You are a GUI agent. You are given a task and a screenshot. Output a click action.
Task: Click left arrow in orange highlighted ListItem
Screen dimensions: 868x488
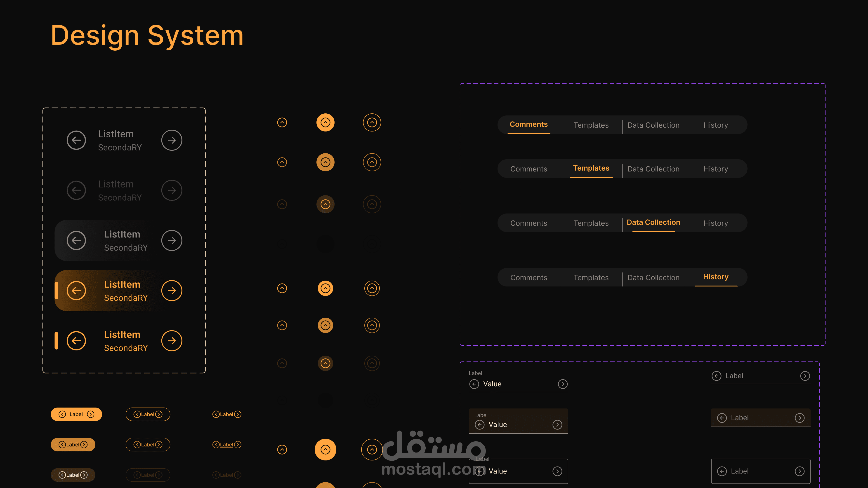pyautogui.click(x=76, y=290)
